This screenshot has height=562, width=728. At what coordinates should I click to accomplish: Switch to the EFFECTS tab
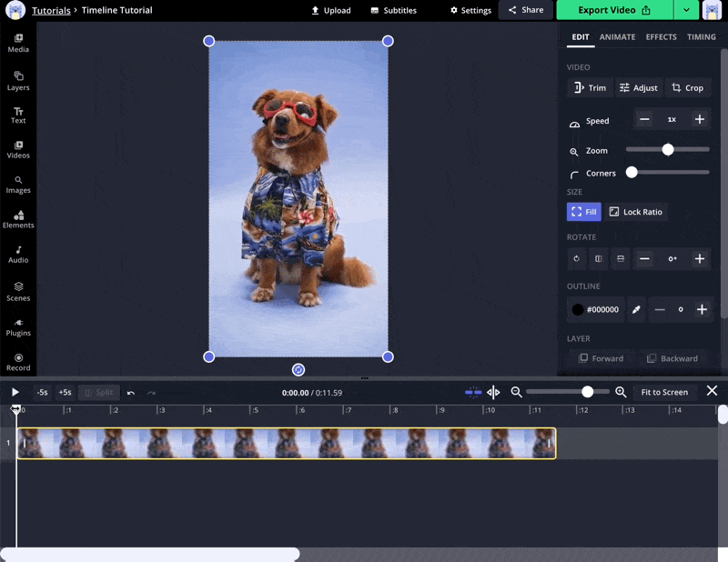(661, 37)
